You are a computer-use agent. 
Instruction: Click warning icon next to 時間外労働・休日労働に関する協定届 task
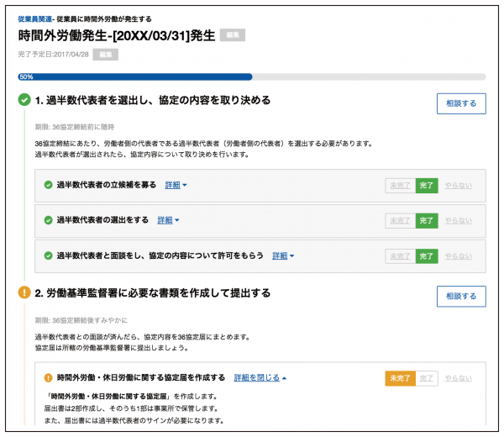point(49,378)
